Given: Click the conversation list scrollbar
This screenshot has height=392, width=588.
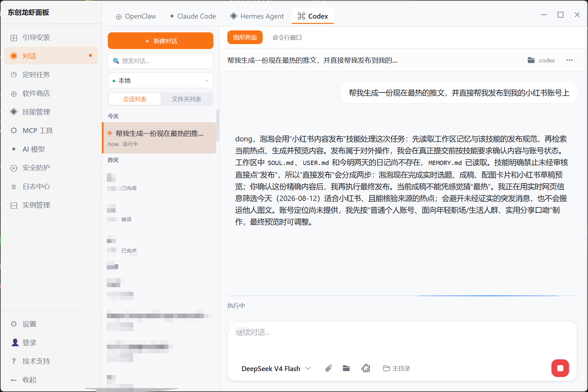Looking at the screenshot, I should (x=218, y=125).
